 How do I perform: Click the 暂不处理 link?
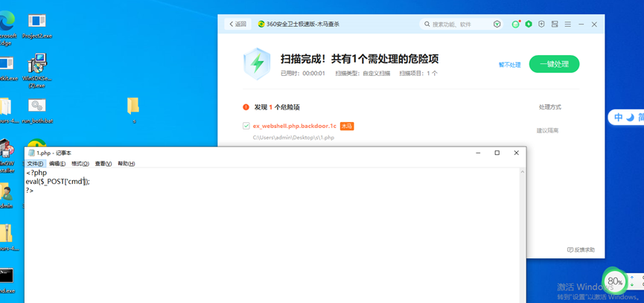point(510,65)
